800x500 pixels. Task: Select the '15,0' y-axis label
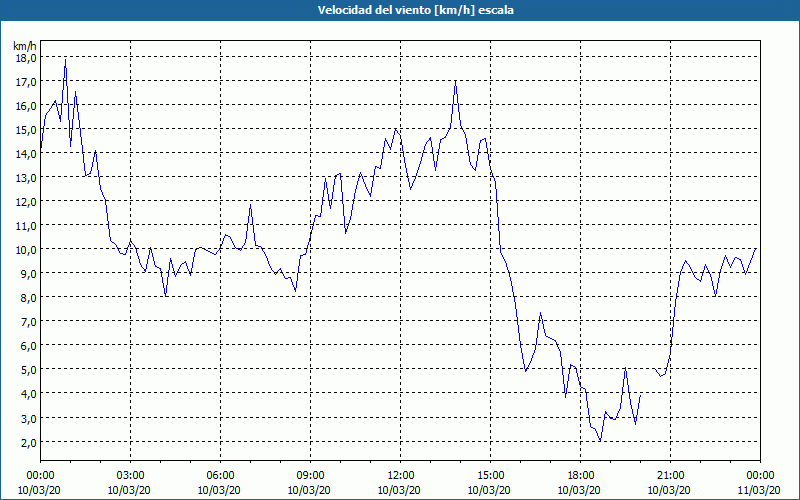[26, 130]
